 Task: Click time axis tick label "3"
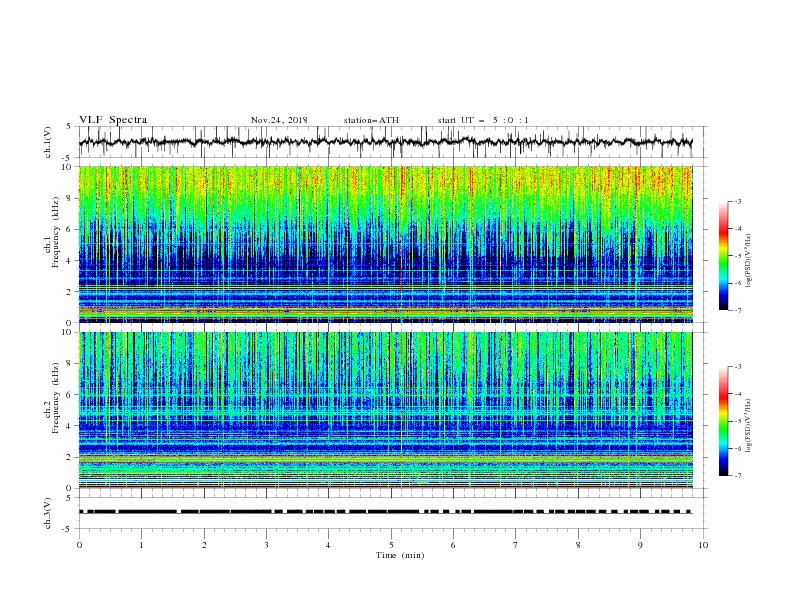pos(266,545)
